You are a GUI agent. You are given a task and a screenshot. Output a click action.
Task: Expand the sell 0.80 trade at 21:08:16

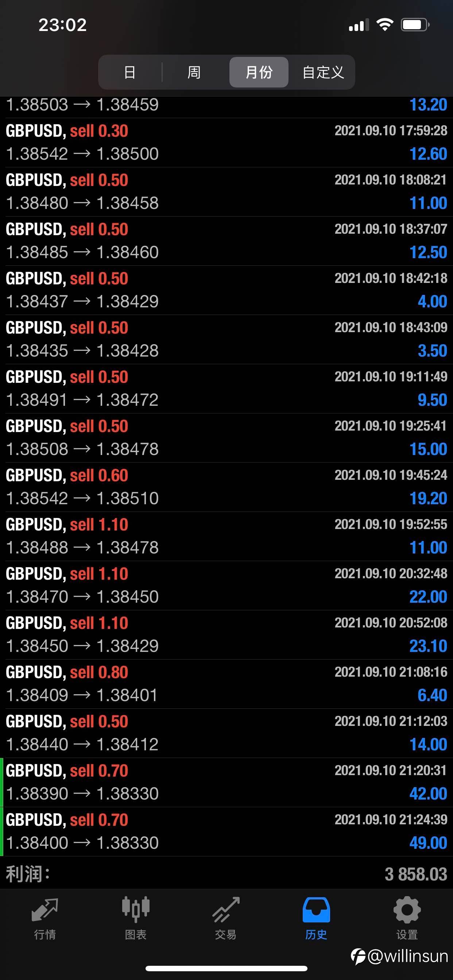coord(226,684)
